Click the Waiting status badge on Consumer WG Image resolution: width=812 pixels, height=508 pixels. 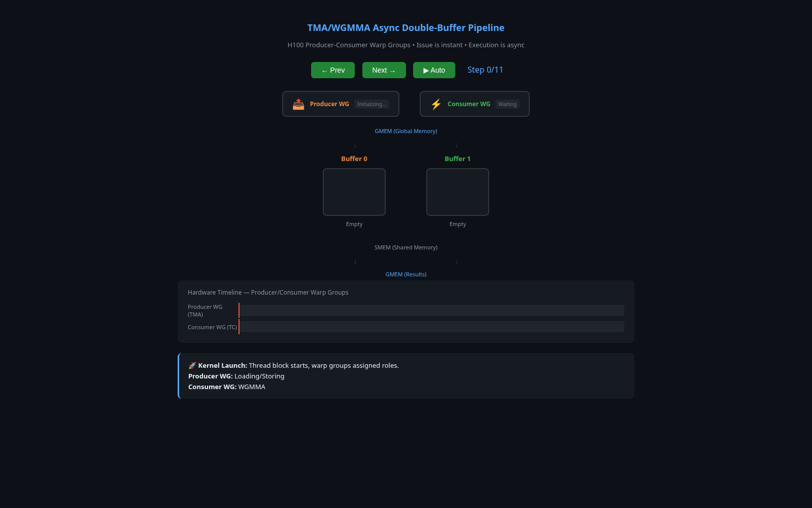pyautogui.click(x=507, y=104)
